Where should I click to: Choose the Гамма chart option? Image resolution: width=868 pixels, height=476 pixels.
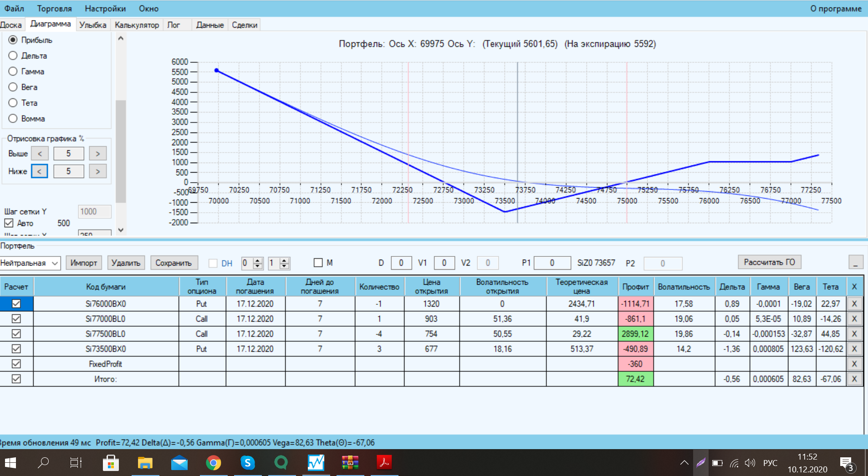pos(13,72)
